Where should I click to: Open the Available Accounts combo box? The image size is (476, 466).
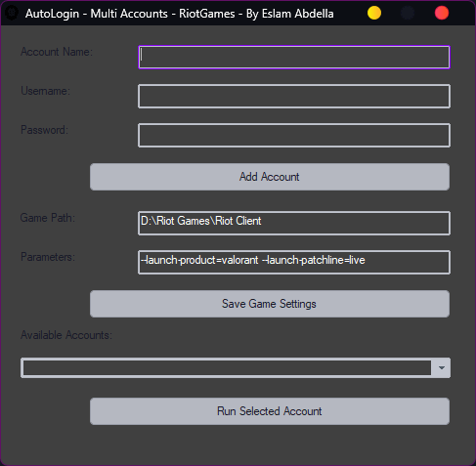point(236,368)
